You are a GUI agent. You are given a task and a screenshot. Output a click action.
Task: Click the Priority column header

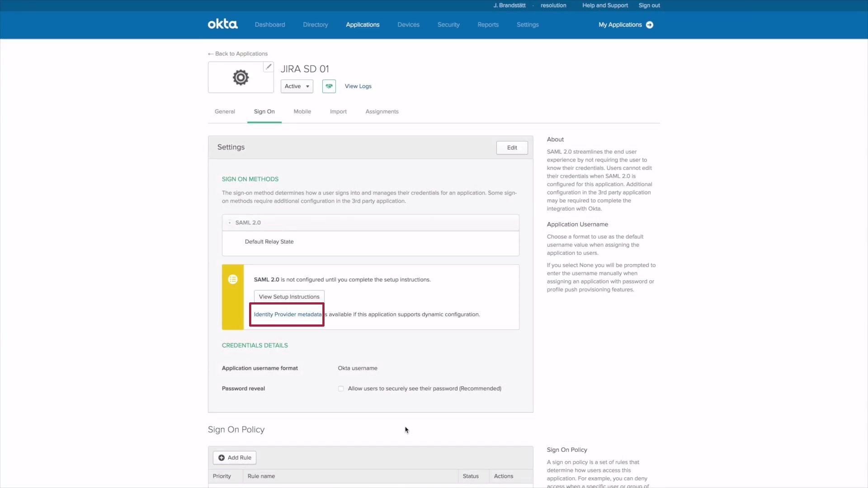coord(222,476)
